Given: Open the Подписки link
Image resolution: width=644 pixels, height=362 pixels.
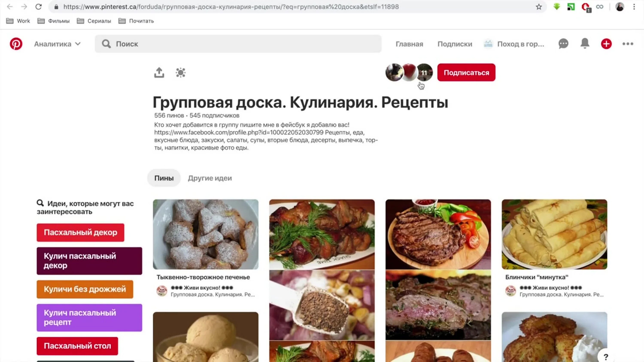Looking at the screenshot, I should point(455,44).
